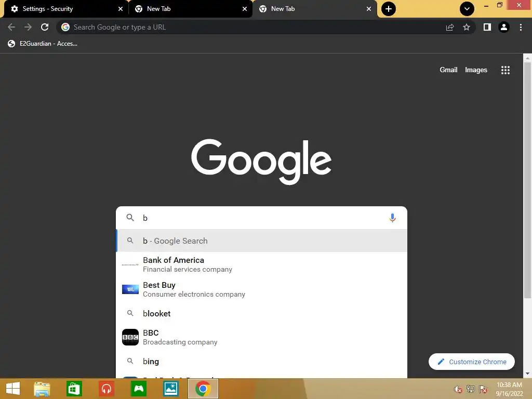Start voice search with the microphone

tap(392, 218)
